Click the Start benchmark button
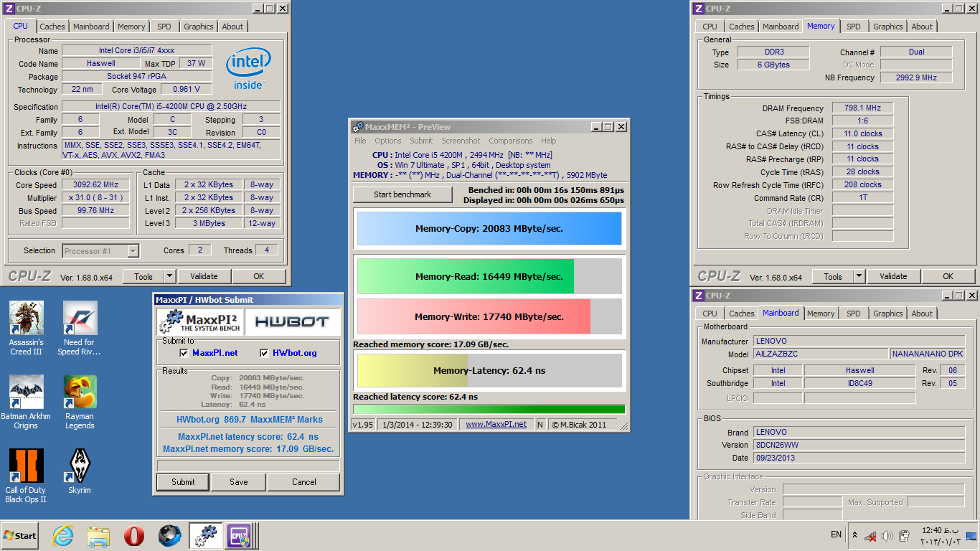Image resolution: width=980 pixels, height=551 pixels. click(402, 194)
